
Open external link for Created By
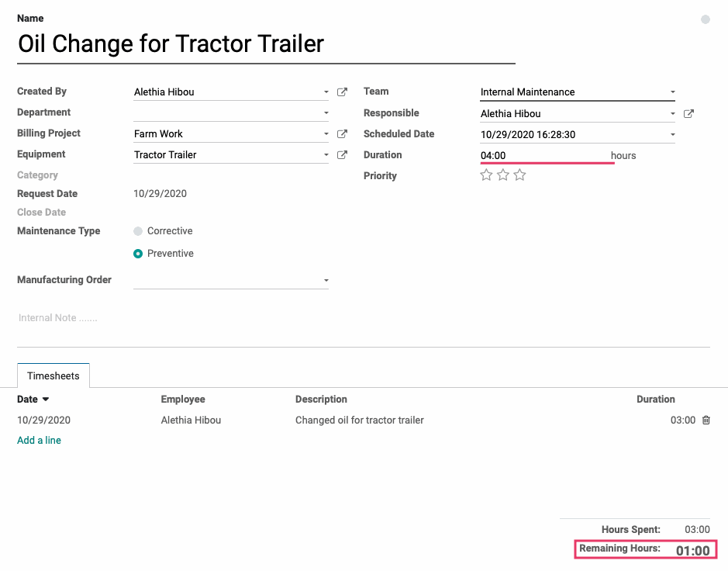pos(342,92)
